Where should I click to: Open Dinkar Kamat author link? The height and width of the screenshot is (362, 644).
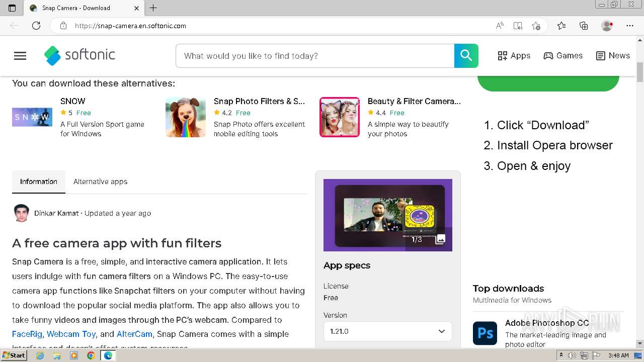(x=56, y=213)
